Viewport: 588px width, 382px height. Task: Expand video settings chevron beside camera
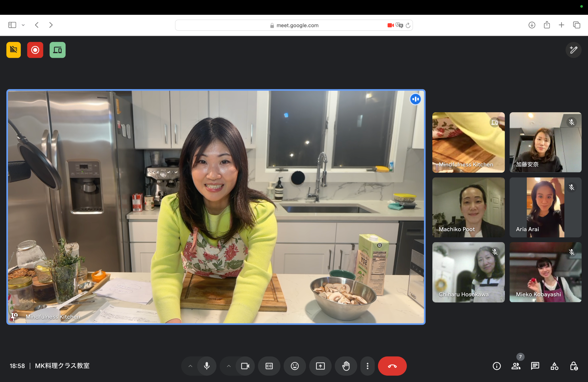click(228, 366)
